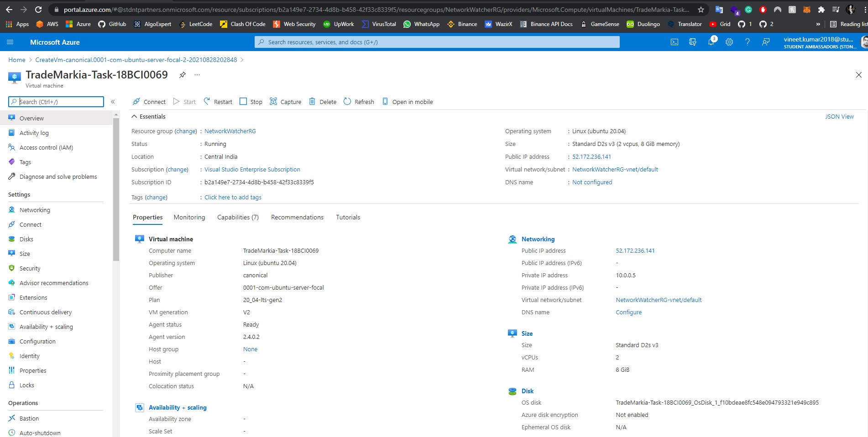Open the Azure portal hamburger menu

10,42
